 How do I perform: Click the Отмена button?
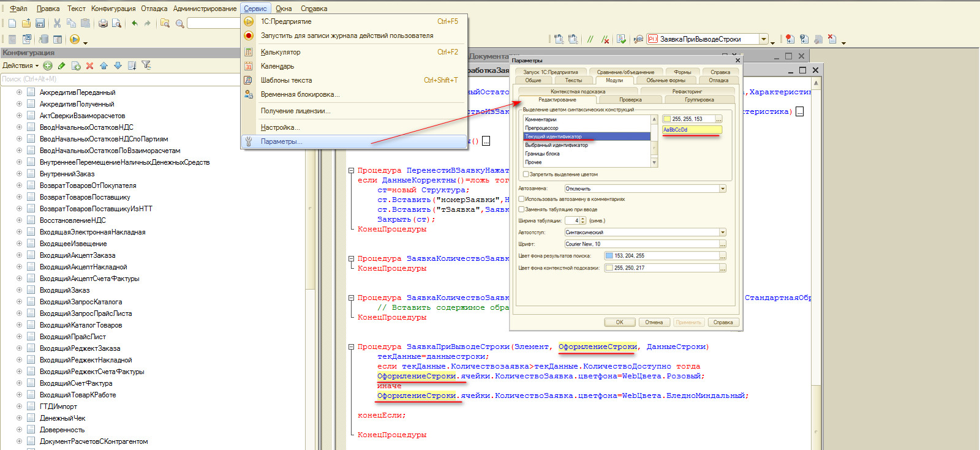654,322
